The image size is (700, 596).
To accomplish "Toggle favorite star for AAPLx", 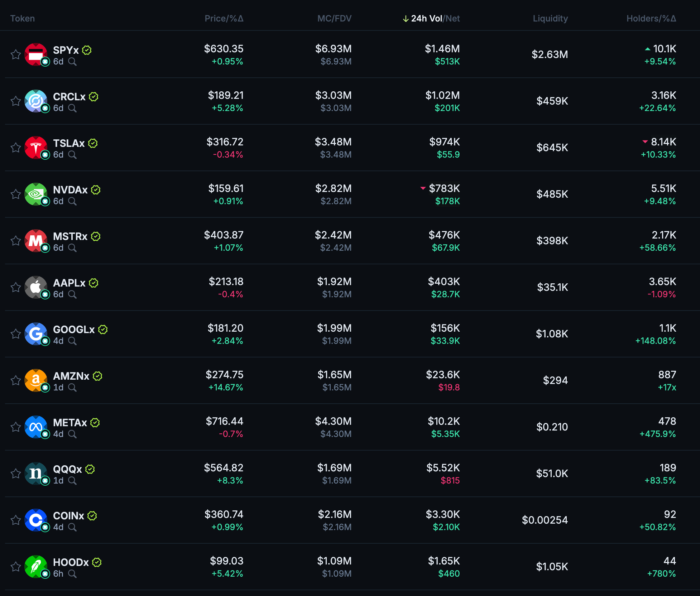I will 15,287.
